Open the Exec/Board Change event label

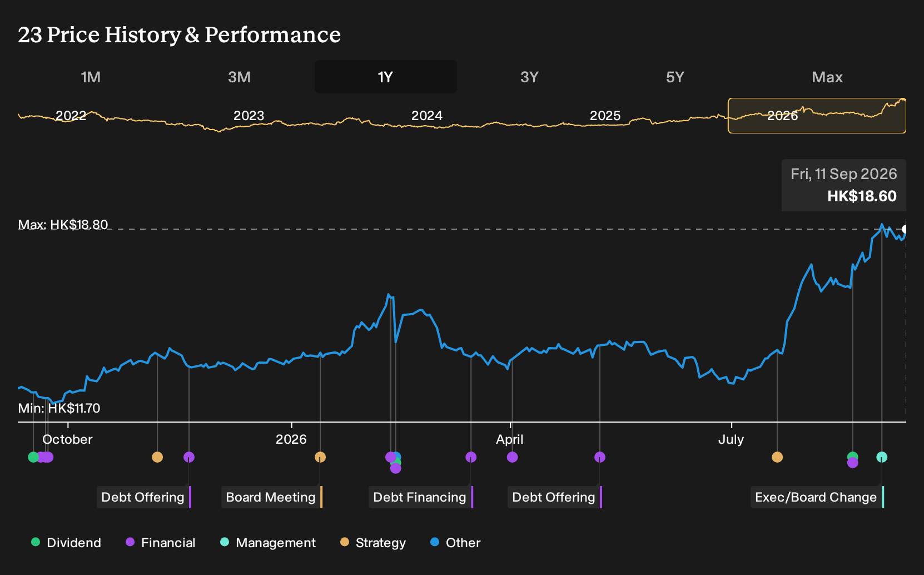point(817,497)
